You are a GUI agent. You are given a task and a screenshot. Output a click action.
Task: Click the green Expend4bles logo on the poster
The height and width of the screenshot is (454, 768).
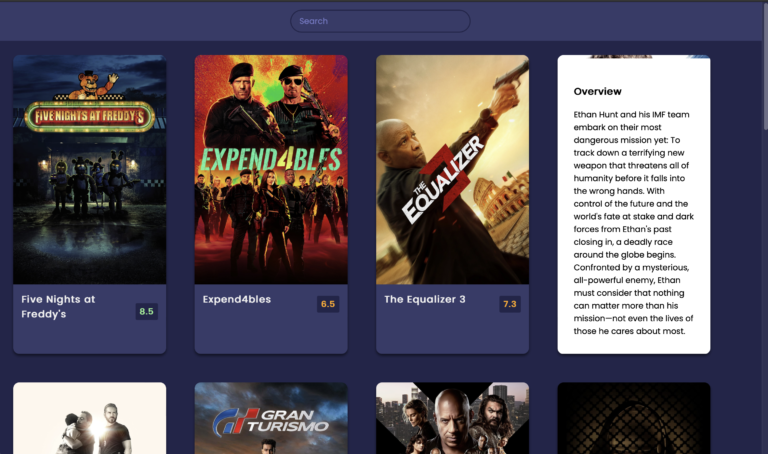(271, 160)
